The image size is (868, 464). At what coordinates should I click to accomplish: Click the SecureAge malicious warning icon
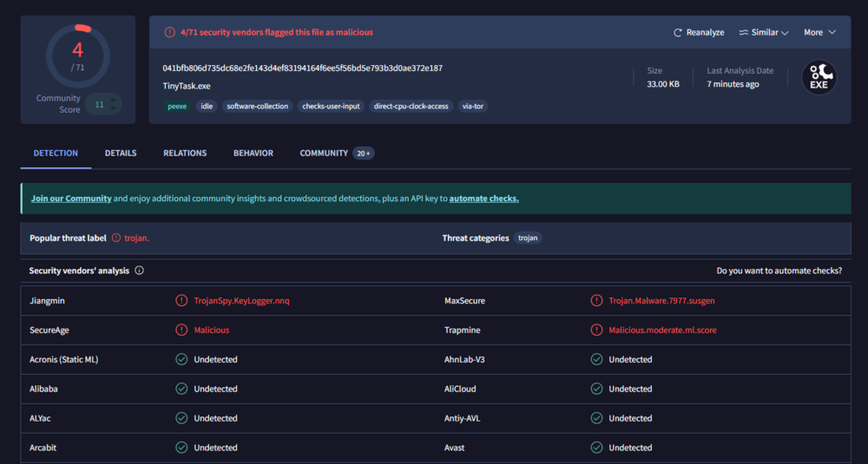pyautogui.click(x=181, y=330)
